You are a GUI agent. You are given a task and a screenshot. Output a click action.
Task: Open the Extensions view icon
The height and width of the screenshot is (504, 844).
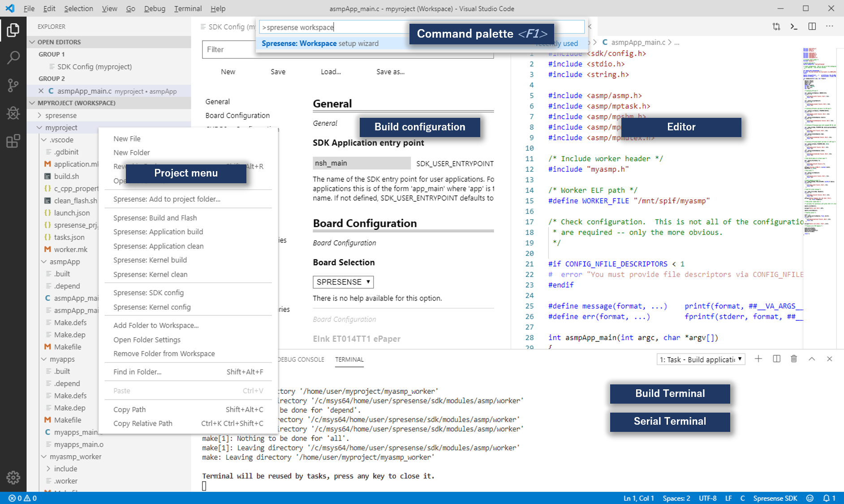tap(13, 141)
